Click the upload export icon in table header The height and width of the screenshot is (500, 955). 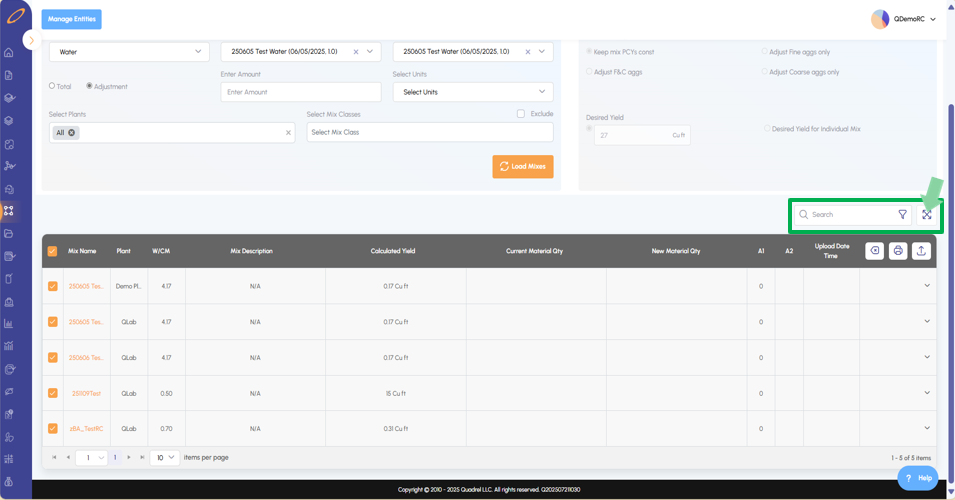click(921, 251)
